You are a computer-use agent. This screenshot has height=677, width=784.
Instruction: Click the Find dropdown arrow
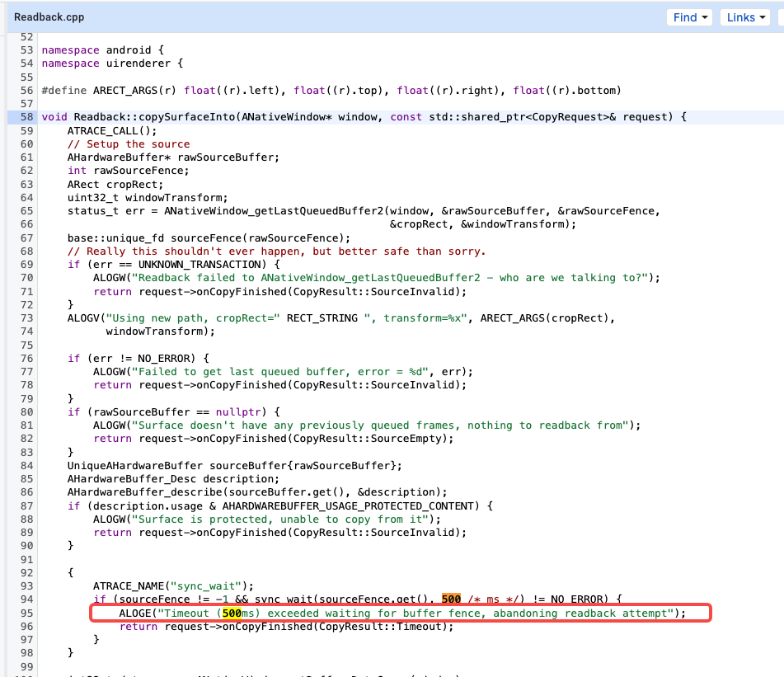705,17
